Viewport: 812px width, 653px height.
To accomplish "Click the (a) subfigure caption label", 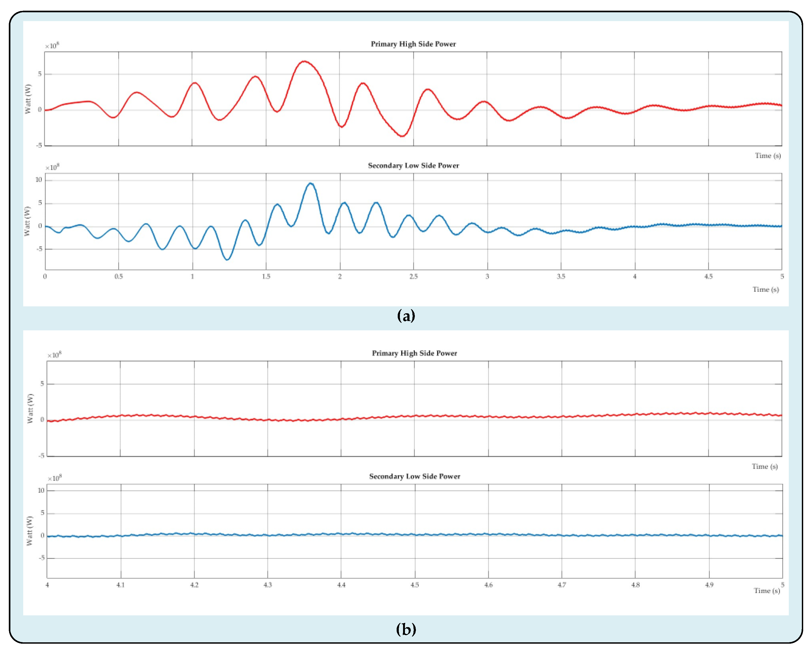I will [406, 316].
